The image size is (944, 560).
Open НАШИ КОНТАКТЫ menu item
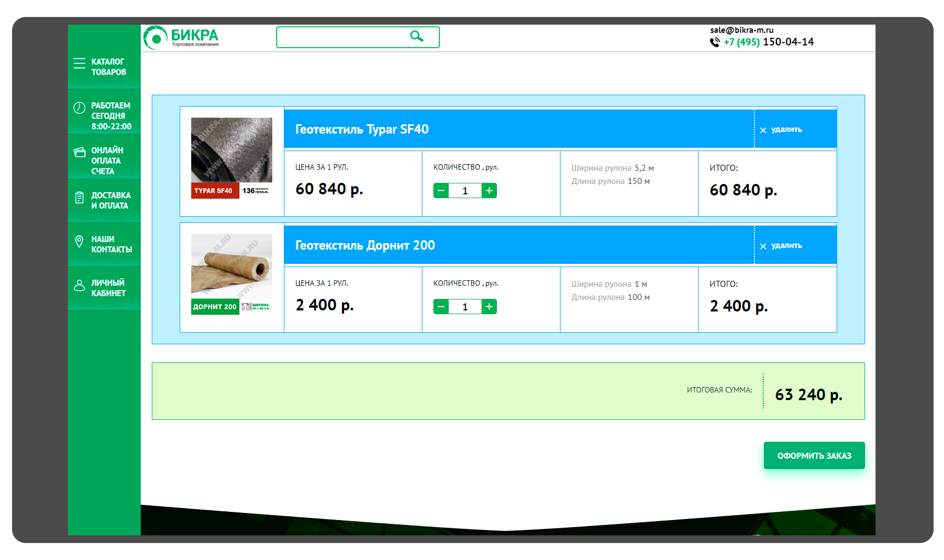click(x=111, y=244)
